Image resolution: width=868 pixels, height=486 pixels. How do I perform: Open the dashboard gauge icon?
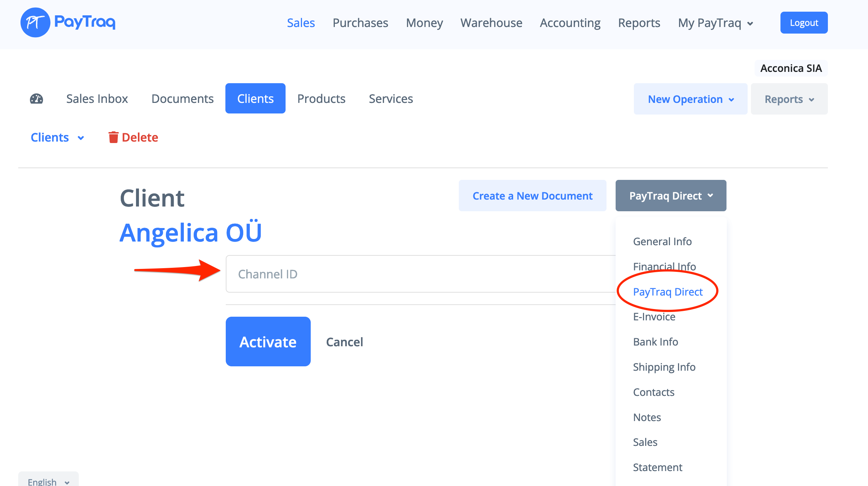[x=36, y=99]
